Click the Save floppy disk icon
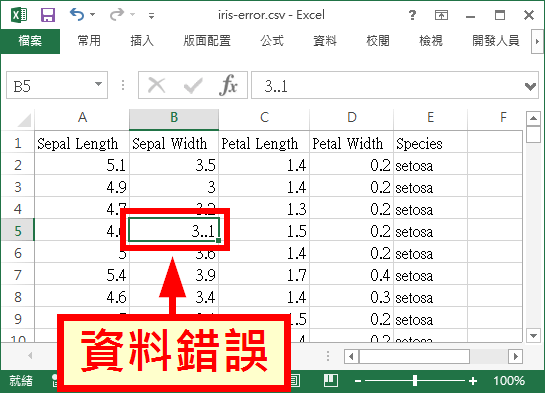The height and width of the screenshot is (393, 545). pos(48,15)
